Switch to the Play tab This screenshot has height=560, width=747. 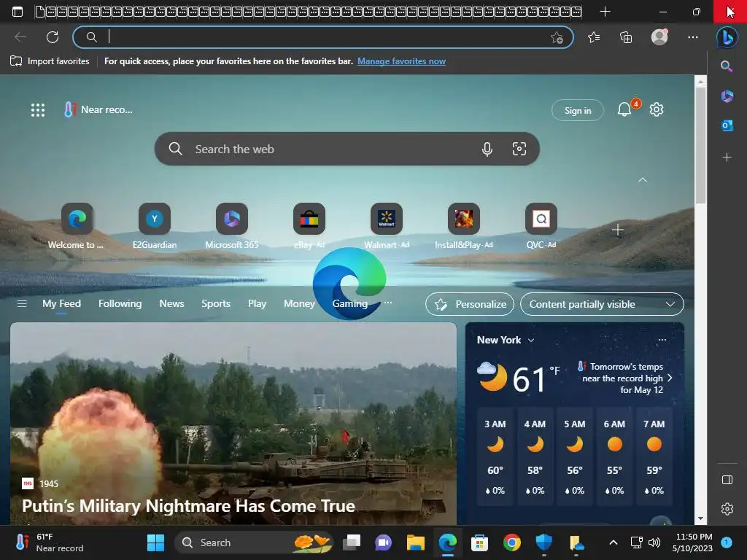(x=258, y=304)
